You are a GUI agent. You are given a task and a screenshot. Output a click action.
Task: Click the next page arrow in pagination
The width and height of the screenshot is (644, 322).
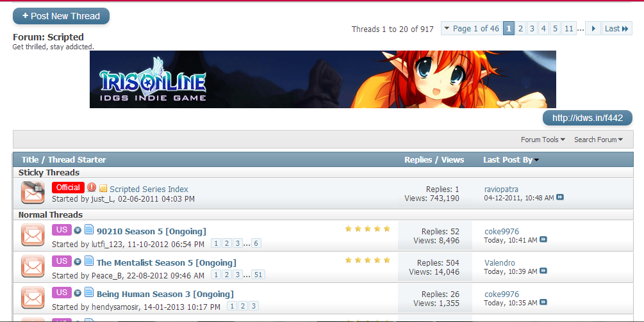593,28
